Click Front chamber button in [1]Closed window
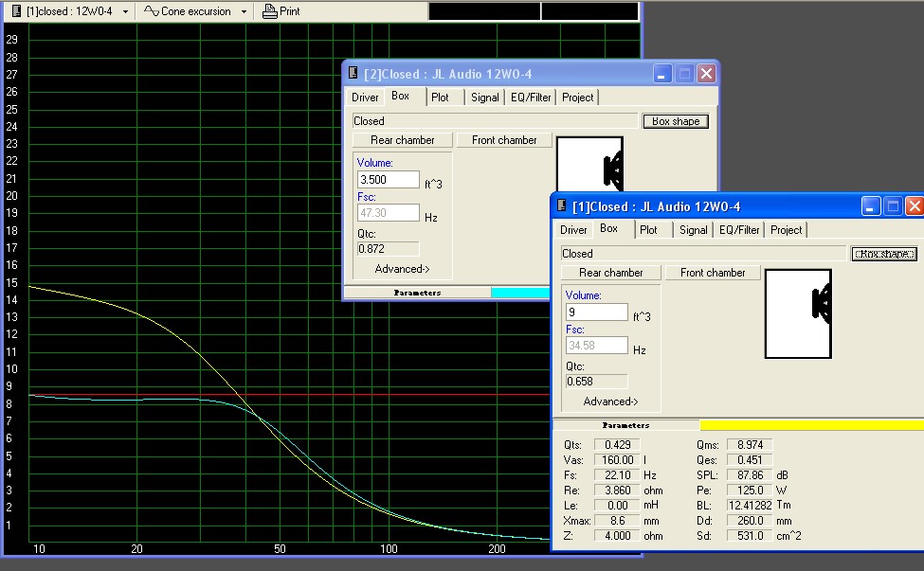 coord(713,273)
